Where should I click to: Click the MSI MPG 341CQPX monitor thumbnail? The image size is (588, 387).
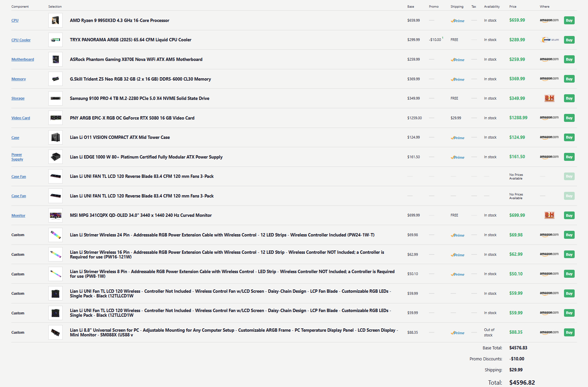pyautogui.click(x=55, y=215)
